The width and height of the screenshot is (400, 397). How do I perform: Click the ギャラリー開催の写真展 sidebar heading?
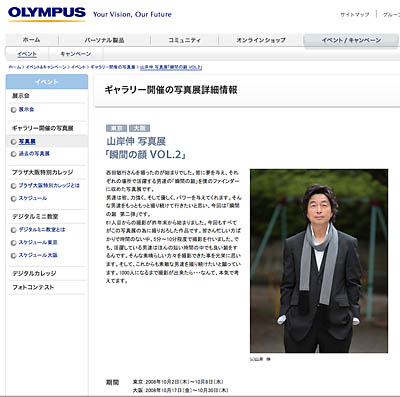pos(43,128)
